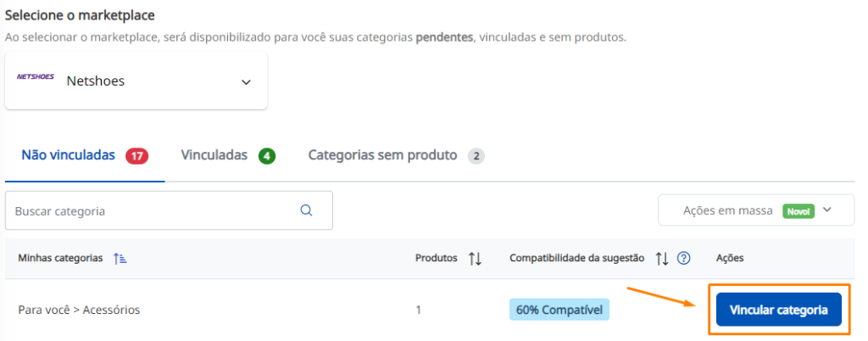Screen dimensions: 868x341
Task: Click the green 4 count badge
Action: (267, 157)
